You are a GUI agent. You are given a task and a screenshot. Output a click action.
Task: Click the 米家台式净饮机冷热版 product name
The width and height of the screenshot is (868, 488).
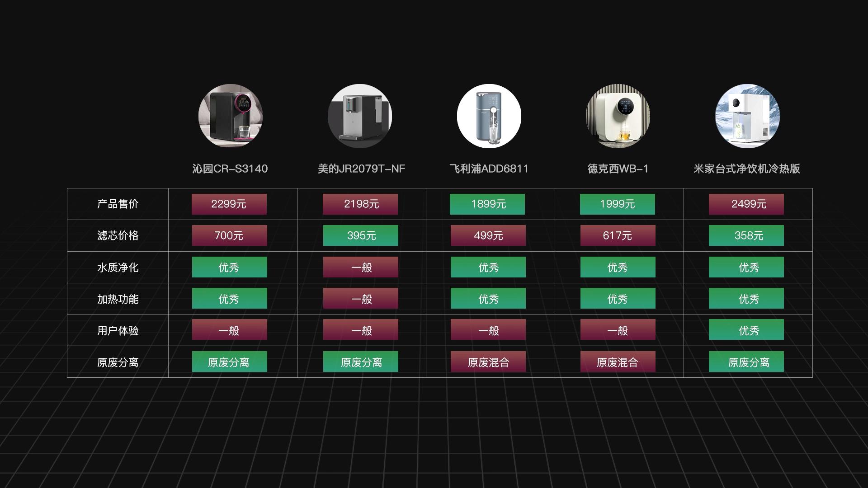[747, 169]
